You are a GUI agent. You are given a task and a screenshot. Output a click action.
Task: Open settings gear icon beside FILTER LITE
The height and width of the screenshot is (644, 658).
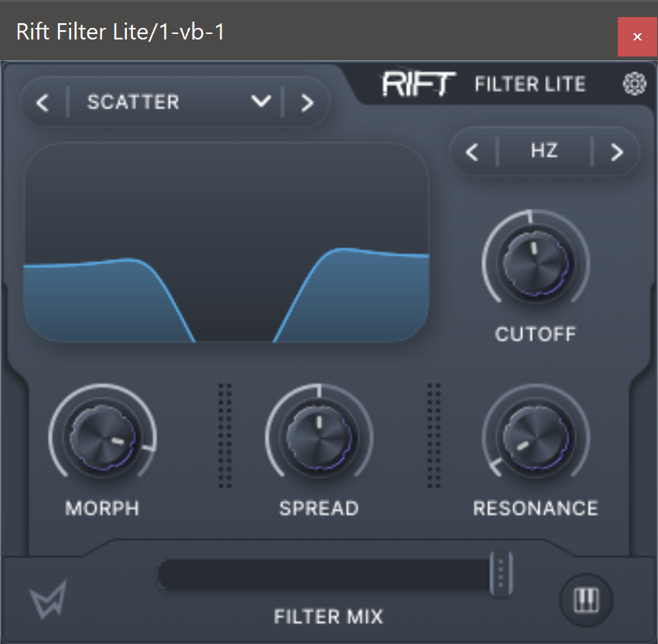click(634, 84)
